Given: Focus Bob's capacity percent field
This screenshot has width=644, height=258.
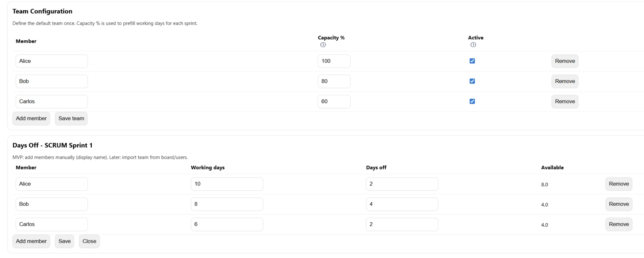Looking at the screenshot, I should coord(334,81).
